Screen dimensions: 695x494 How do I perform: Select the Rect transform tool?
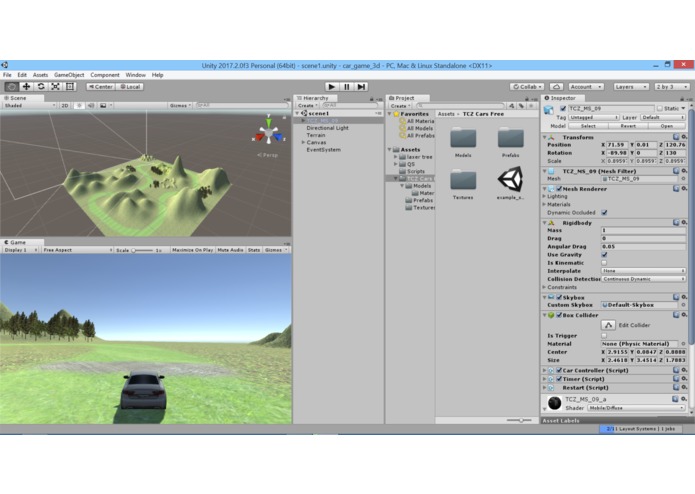[x=70, y=86]
